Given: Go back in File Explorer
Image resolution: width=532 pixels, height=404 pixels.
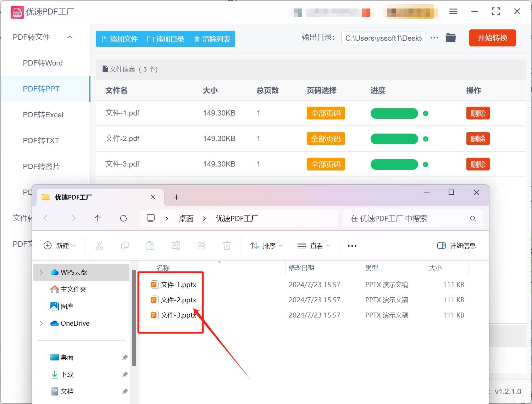Looking at the screenshot, I should [x=46, y=218].
